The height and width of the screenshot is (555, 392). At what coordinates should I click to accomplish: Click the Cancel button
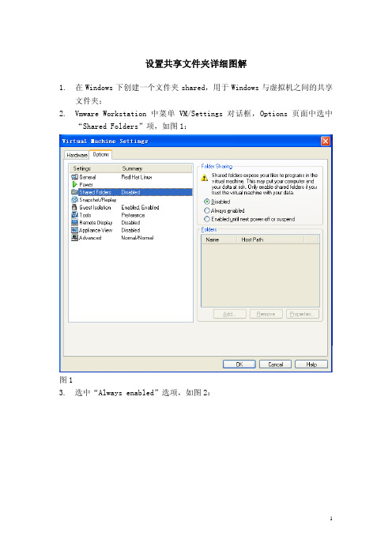[x=275, y=364]
